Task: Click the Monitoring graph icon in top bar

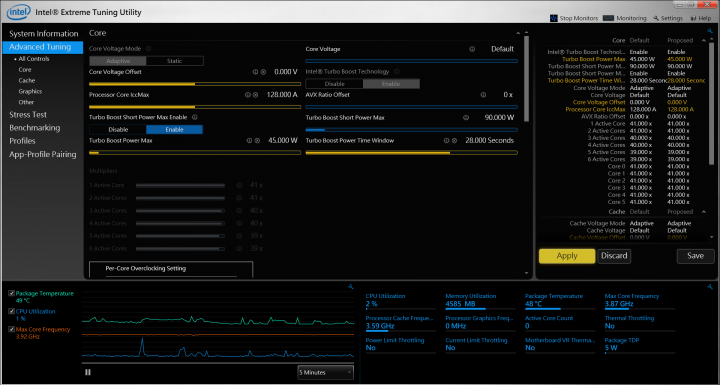Action: (x=608, y=18)
